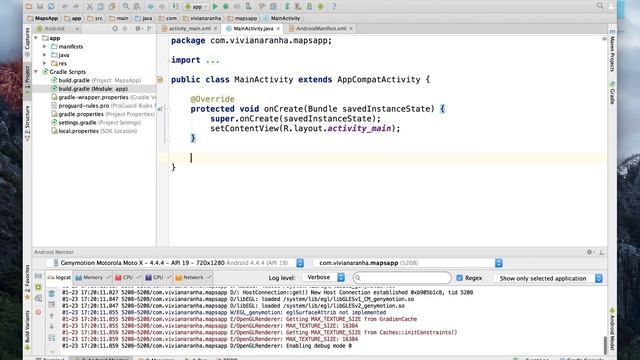This screenshot has width=640, height=360.
Task: Open Maven Projects right-side tool window
Action: (612, 52)
